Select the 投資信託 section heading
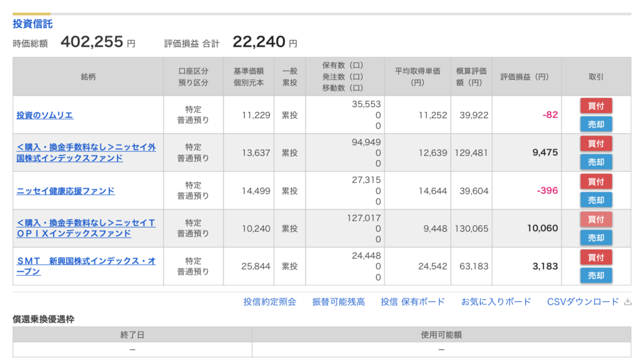644x362 pixels. click(33, 24)
